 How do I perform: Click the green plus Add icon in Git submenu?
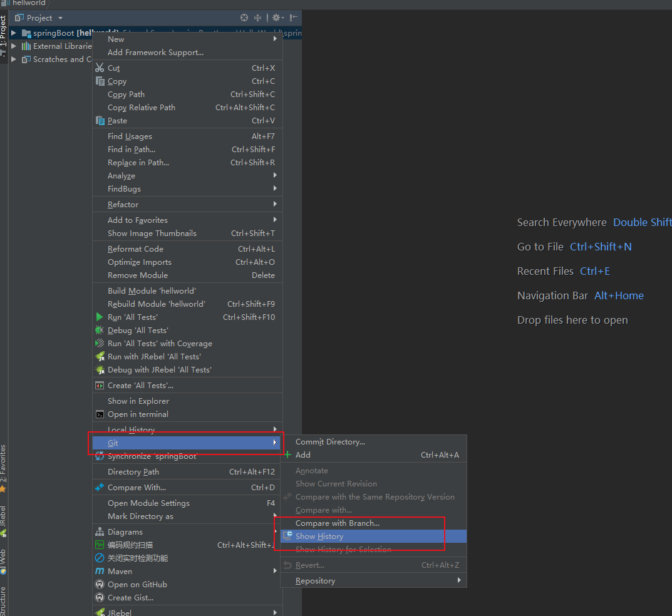pyautogui.click(x=287, y=454)
